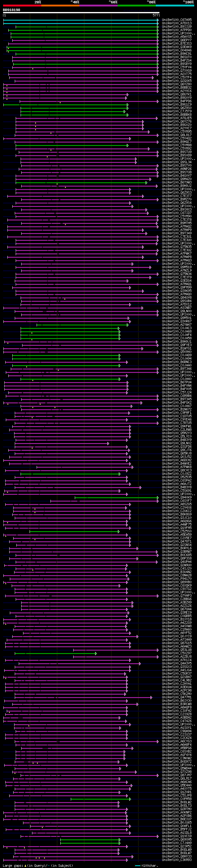197x868 pixels.
Task: Open the UniRef100_C6SYF7 entry
Action: point(177,501)
